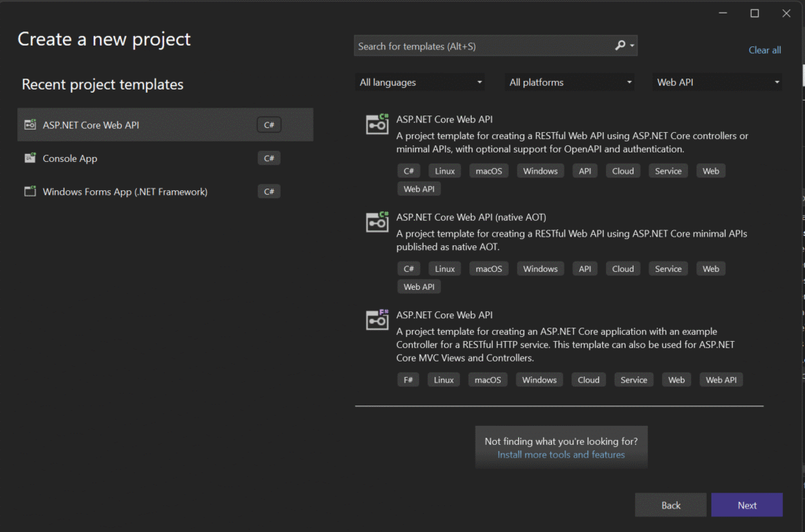Screen dimensions: 805x532
Task: Click the C# ASP.NET Core Web API template icon
Action: pyautogui.click(x=377, y=124)
